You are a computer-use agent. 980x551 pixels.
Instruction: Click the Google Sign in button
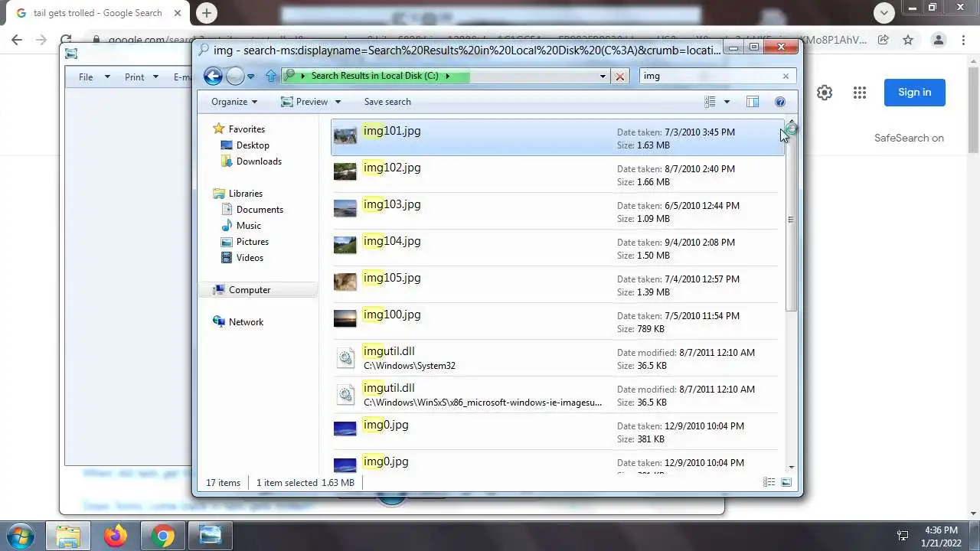915,93
